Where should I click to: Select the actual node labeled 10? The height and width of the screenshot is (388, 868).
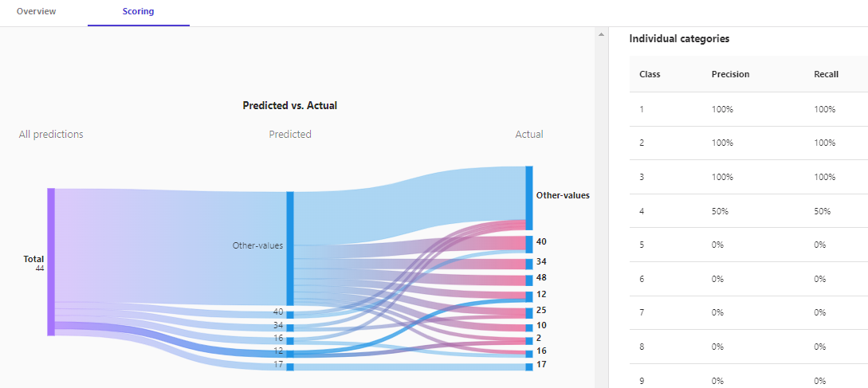point(528,327)
